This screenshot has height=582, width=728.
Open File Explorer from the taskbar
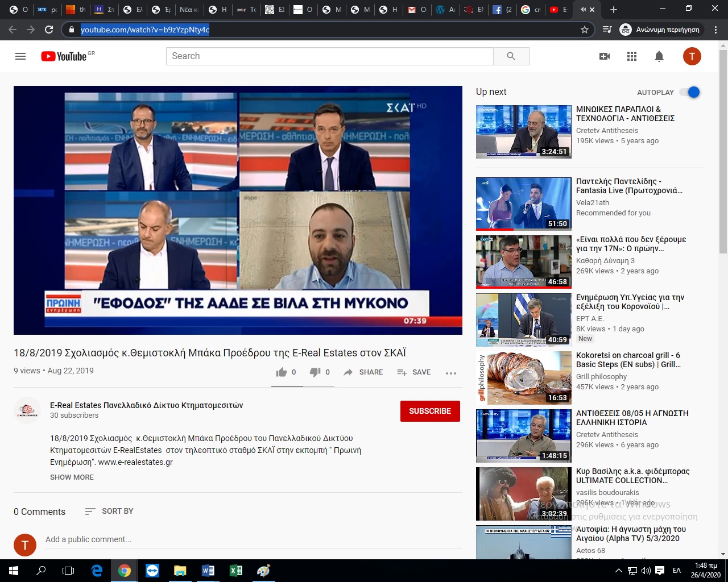click(180, 571)
